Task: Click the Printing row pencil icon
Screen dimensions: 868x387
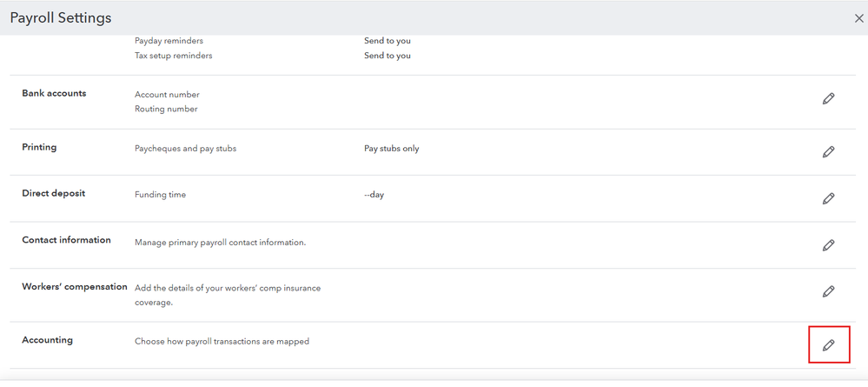Action: point(828,152)
